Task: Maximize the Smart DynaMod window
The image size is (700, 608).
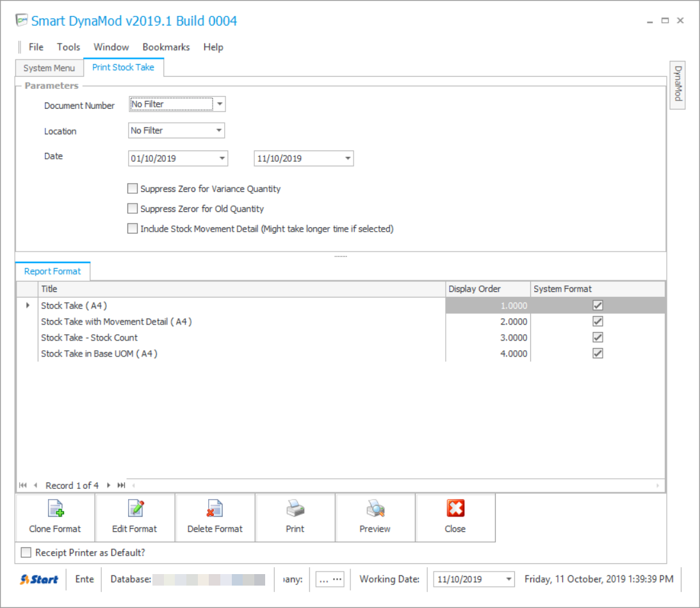Action: (665, 20)
